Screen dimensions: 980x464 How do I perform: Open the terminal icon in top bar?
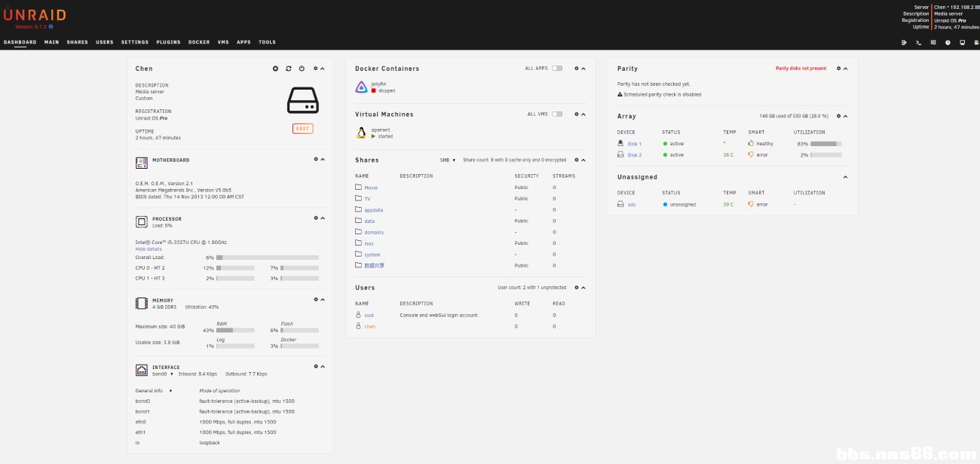pyautogui.click(x=918, y=43)
